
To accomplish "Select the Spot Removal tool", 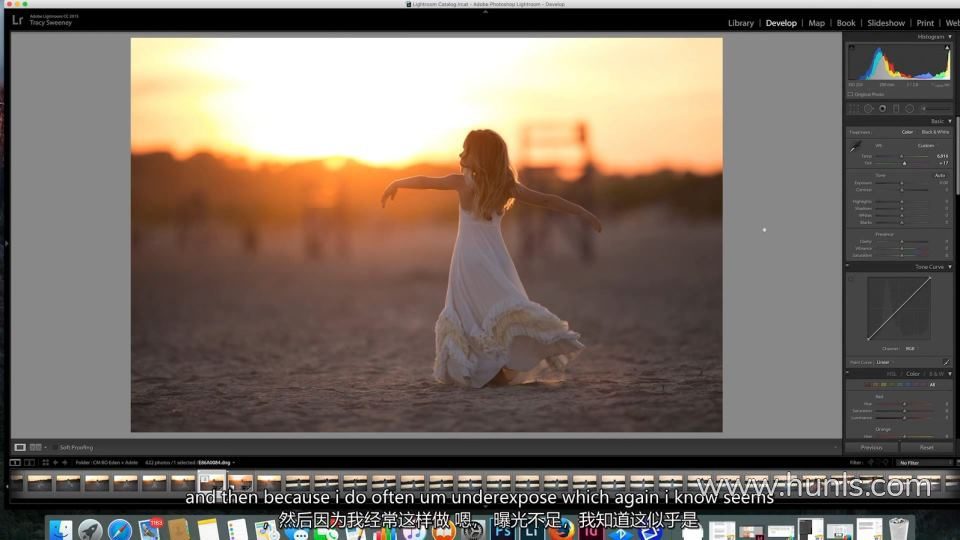I will point(868,108).
